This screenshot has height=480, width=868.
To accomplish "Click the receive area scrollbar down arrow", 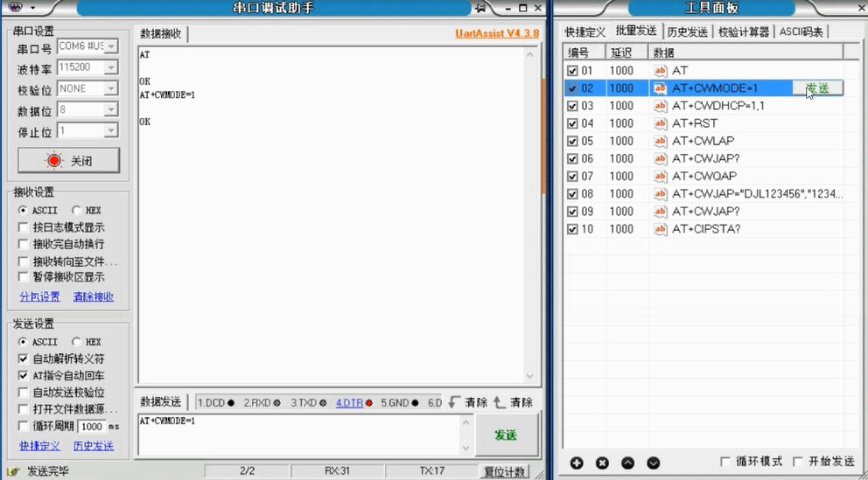I will [529, 376].
